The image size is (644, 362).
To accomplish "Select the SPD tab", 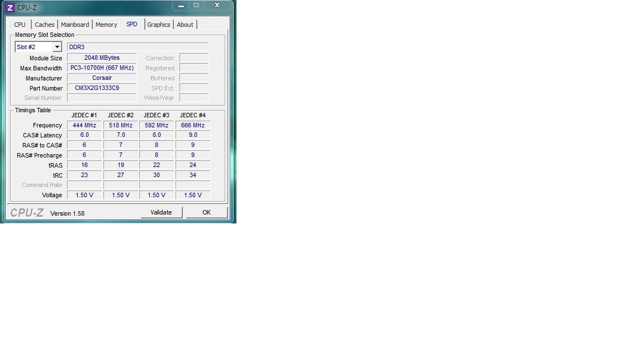I will coord(132,24).
